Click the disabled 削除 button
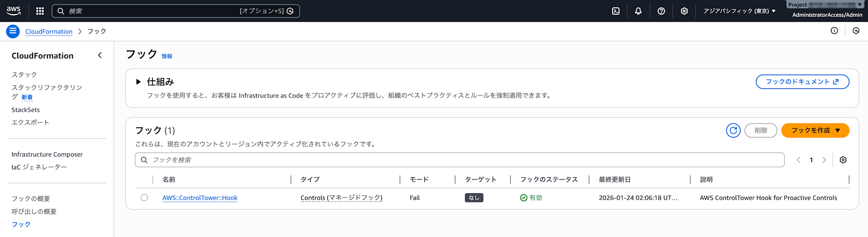Viewport: 868px width, 237px height. tap(761, 130)
